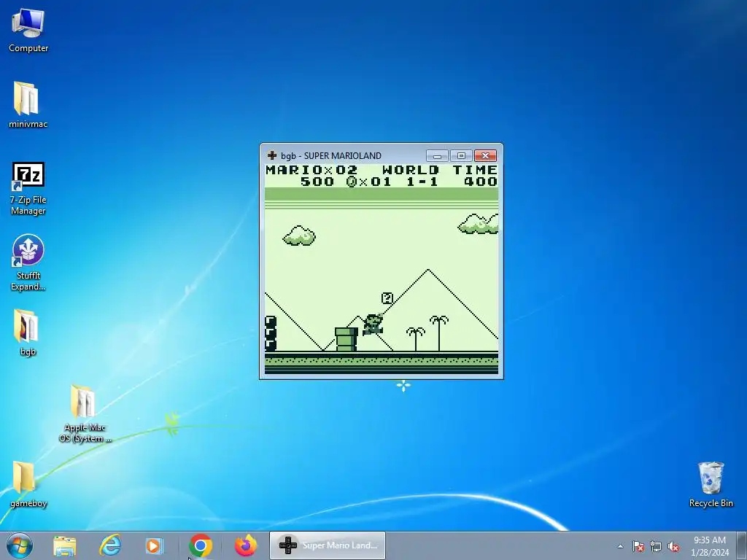Image resolution: width=747 pixels, height=560 pixels.
Task: Click the Show desktop button
Action: (x=742, y=545)
